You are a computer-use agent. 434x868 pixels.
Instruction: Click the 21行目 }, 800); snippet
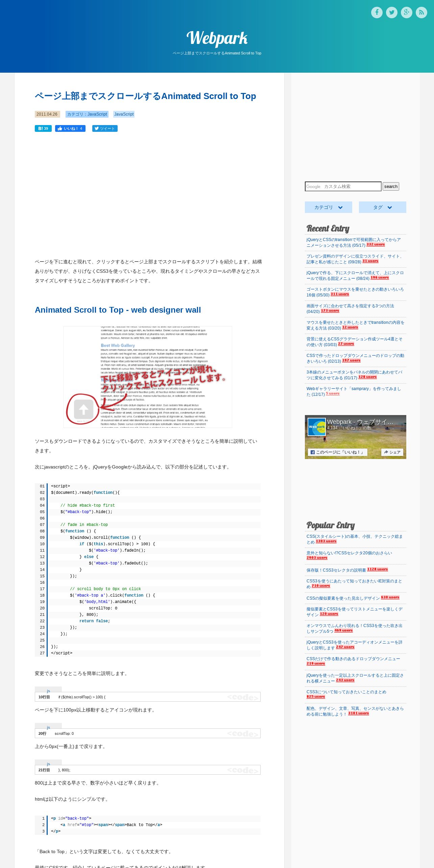[148, 770]
